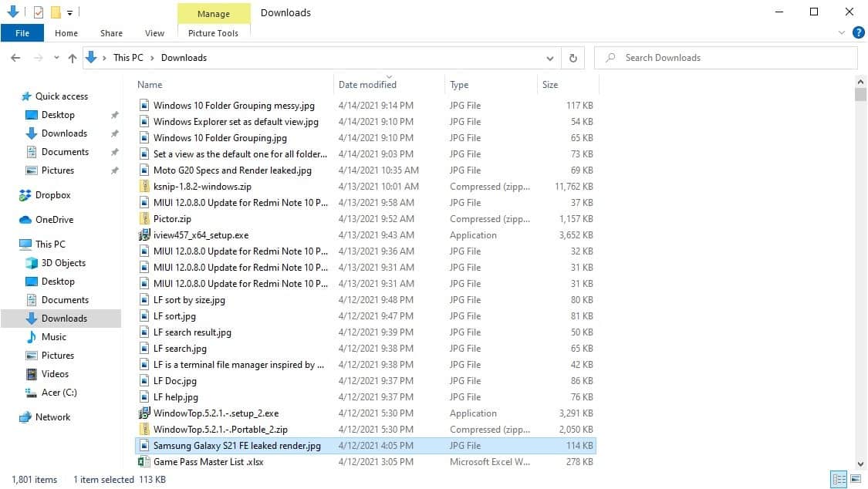Select Windows 10 Folder Grouping messy.jpg icon
Screen dimensions: 868x489
144,105
